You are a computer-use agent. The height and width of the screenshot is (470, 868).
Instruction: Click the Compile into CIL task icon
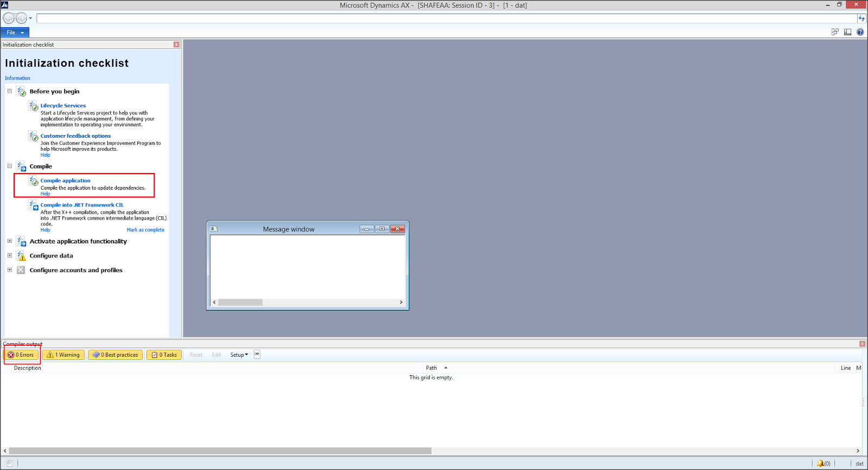[34, 205]
